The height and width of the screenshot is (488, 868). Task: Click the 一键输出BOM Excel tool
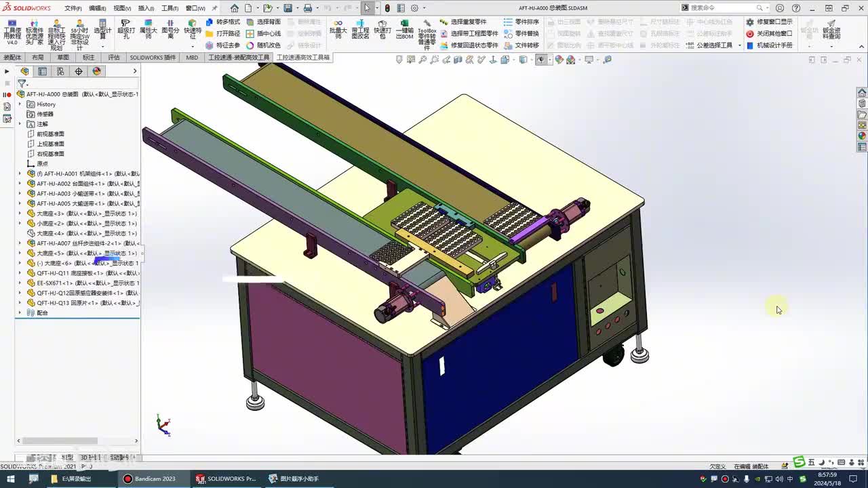(405, 30)
